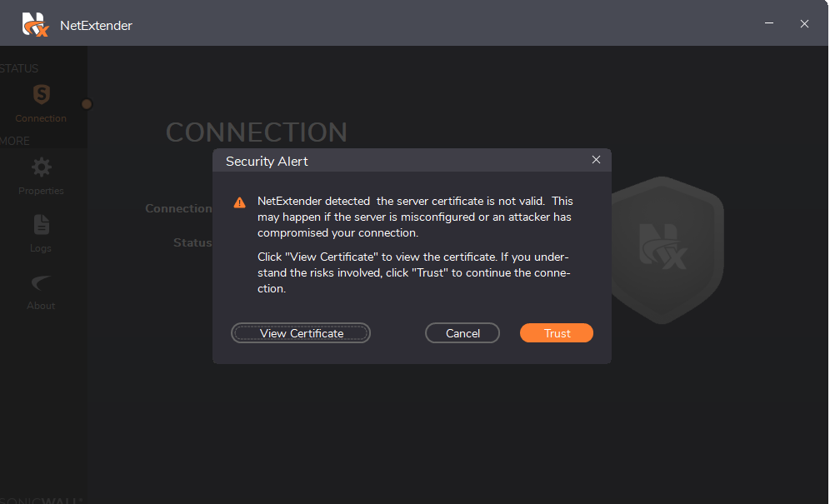
Task: Click the CONNECTION page heading
Action: (x=257, y=132)
